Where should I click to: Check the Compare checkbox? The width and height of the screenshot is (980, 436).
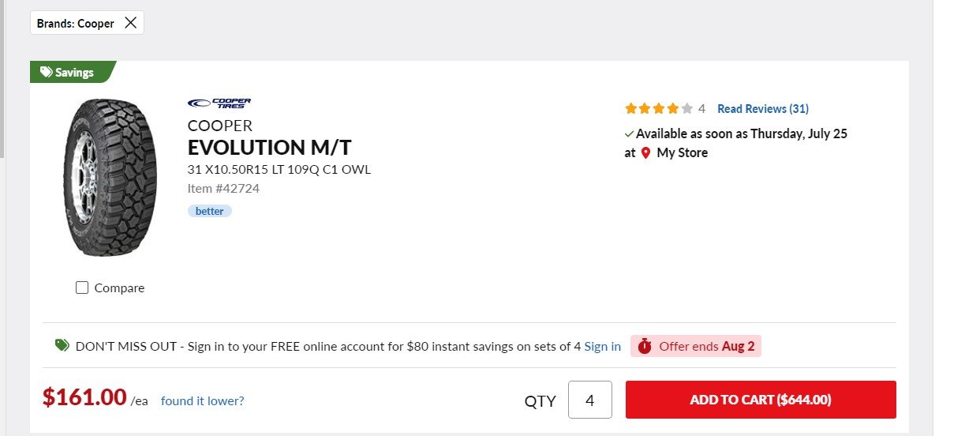pyautogui.click(x=82, y=288)
